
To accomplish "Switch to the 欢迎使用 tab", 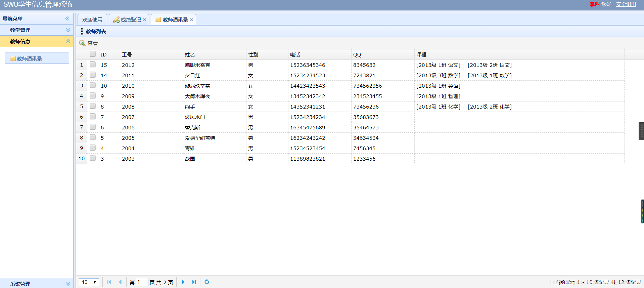I will coord(92,20).
